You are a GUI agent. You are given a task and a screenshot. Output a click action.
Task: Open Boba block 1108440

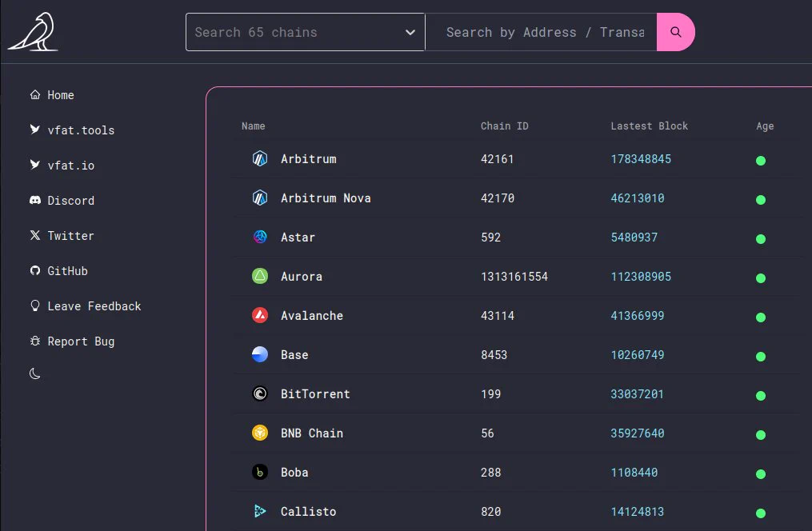pos(634,472)
